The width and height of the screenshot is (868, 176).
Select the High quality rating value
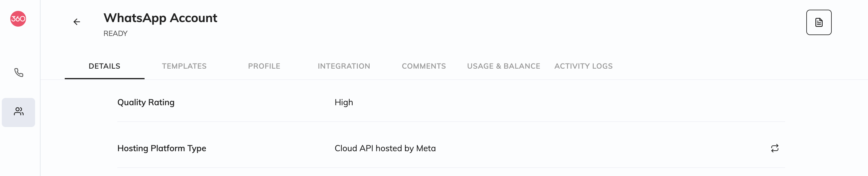coord(344,103)
